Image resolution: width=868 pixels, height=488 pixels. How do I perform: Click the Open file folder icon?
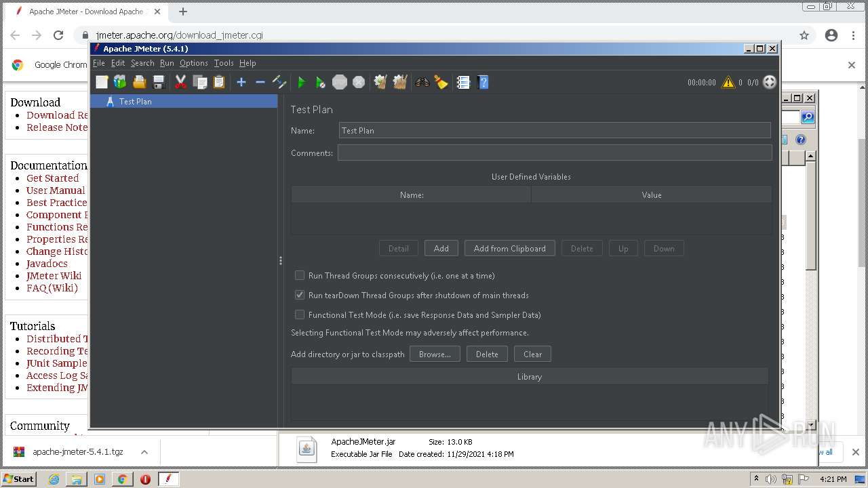pos(139,82)
